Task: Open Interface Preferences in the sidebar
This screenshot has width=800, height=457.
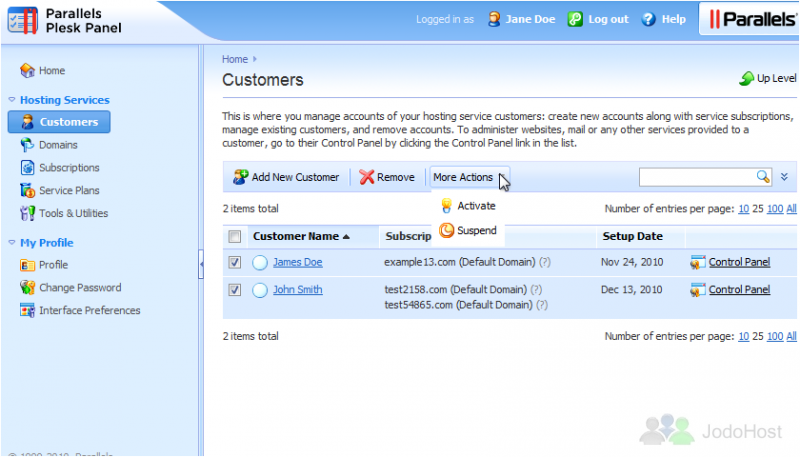Action: [90, 310]
